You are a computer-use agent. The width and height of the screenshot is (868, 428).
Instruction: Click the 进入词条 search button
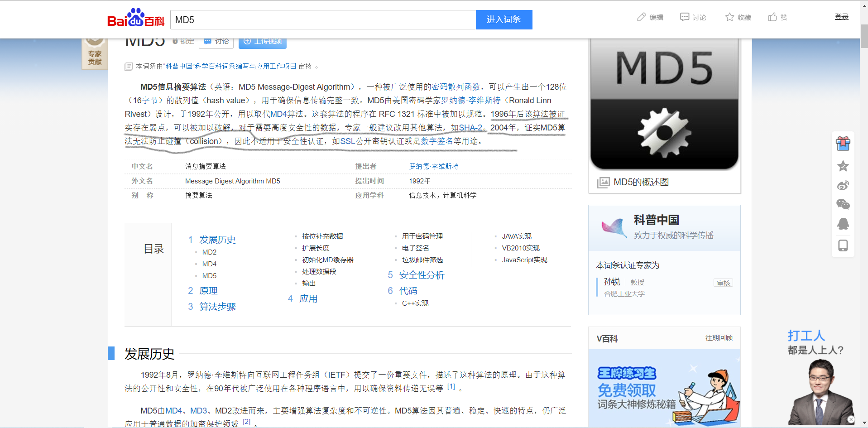(x=504, y=19)
